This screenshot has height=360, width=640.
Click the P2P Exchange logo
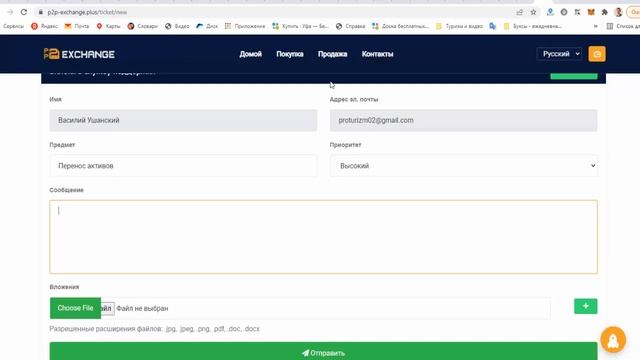[x=79, y=54]
